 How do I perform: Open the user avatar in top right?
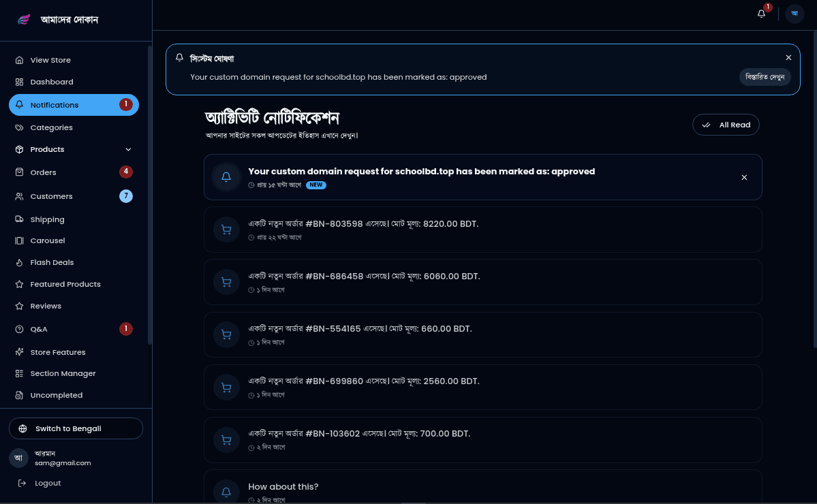pyautogui.click(x=795, y=14)
